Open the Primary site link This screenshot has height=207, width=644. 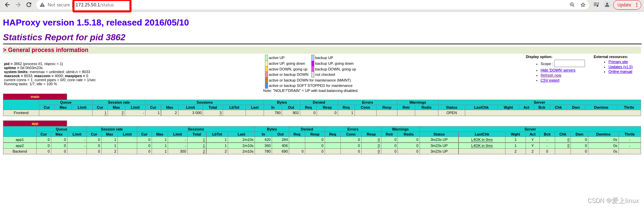(x=618, y=62)
